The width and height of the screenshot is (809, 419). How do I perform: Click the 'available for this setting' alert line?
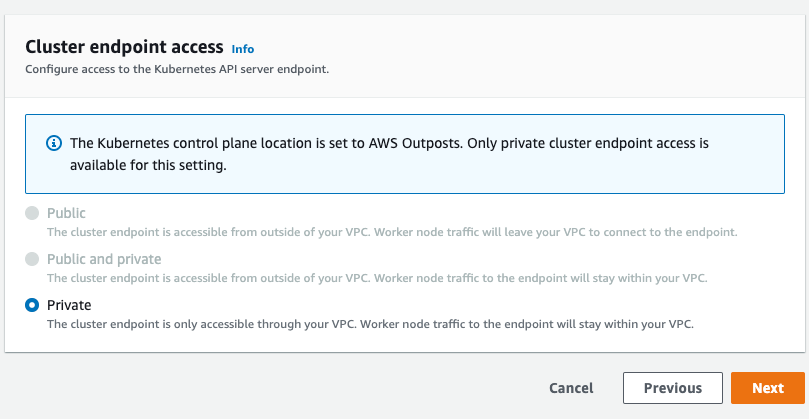[x=148, y=166]
